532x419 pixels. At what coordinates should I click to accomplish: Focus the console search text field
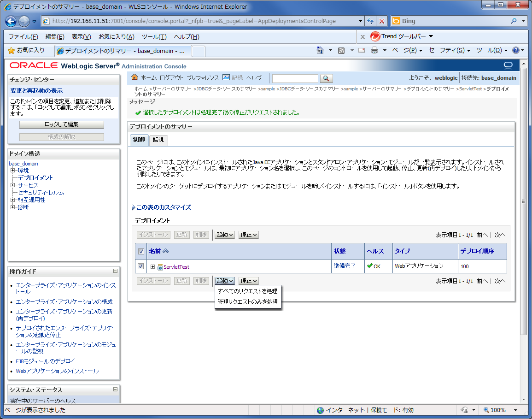pyautogui.click(x=295, y=78)
